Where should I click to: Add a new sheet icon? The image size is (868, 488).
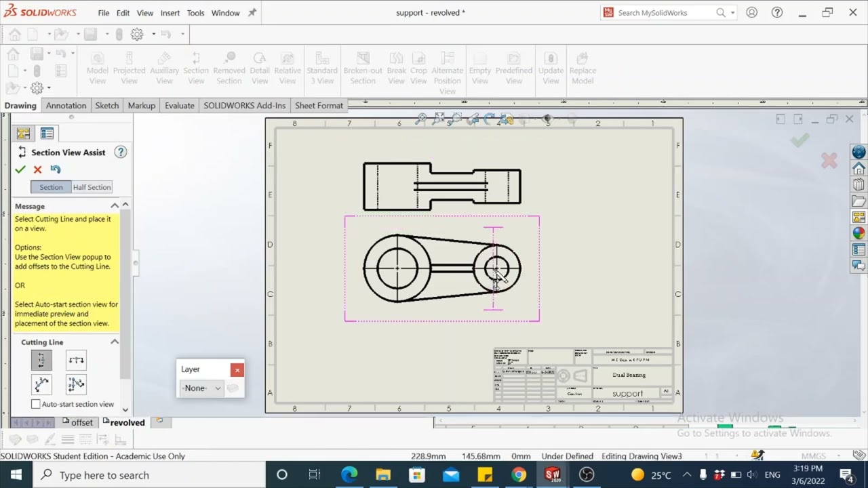[159, 421]
